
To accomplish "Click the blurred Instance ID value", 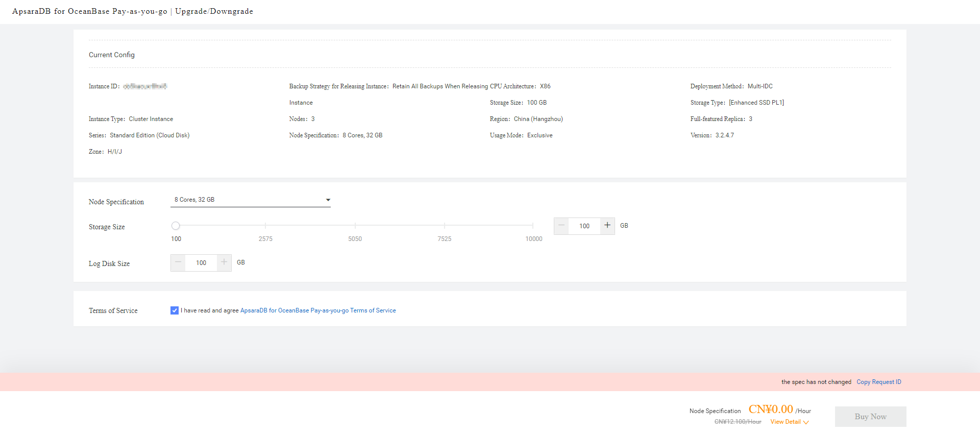I will point(145,86).
